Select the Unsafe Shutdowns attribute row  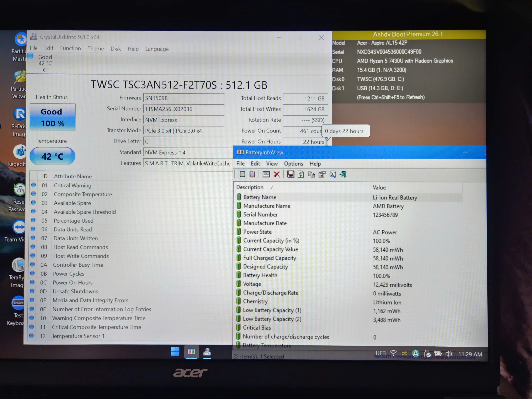coord(131,291)
